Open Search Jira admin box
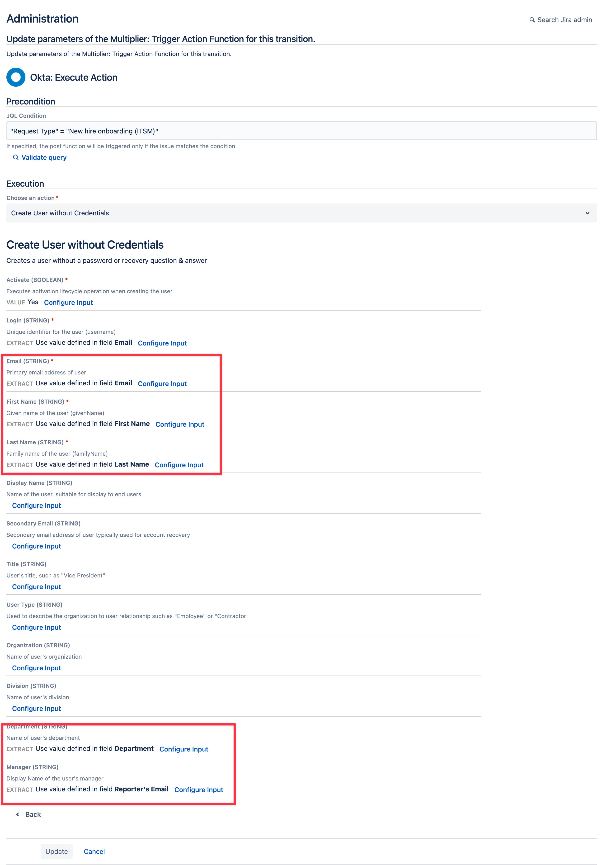The width and height of the screenshot is (616, 865). (x=561, y=20)
